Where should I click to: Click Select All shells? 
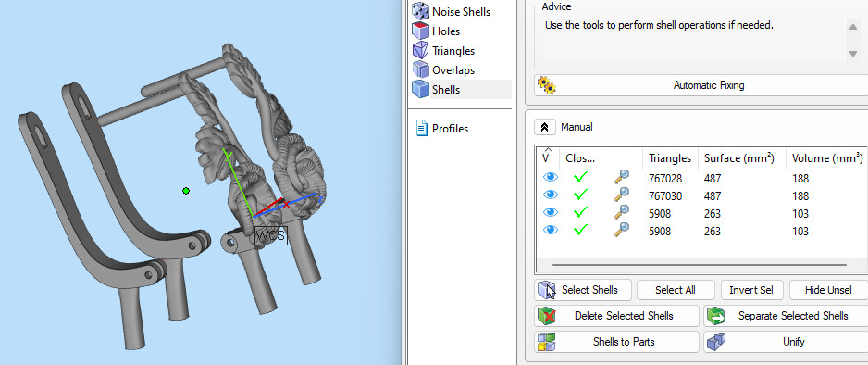pyautogui.click(x=676, y=290)
